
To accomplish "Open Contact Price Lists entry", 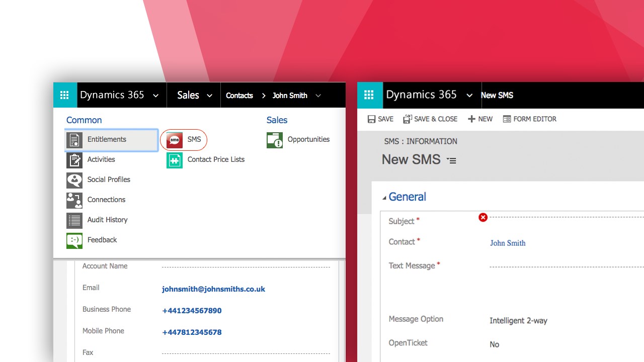I will (216, 159).
